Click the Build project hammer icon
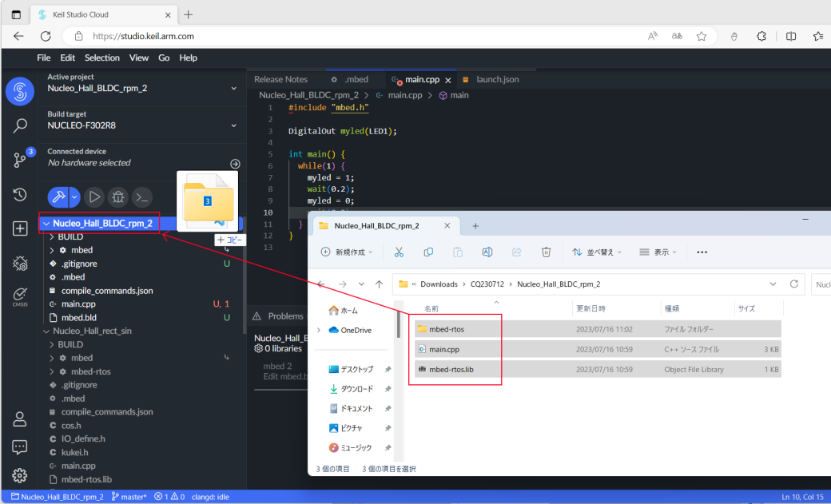 coord(57,197)
